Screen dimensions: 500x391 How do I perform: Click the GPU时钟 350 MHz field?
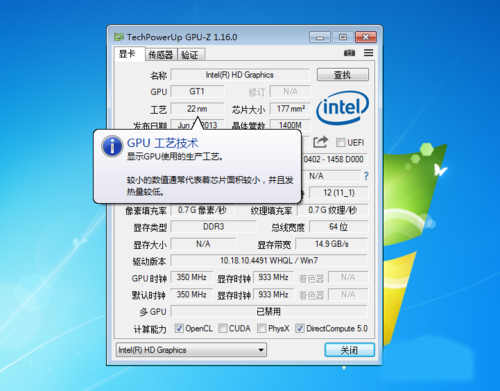tap(192, 277)
